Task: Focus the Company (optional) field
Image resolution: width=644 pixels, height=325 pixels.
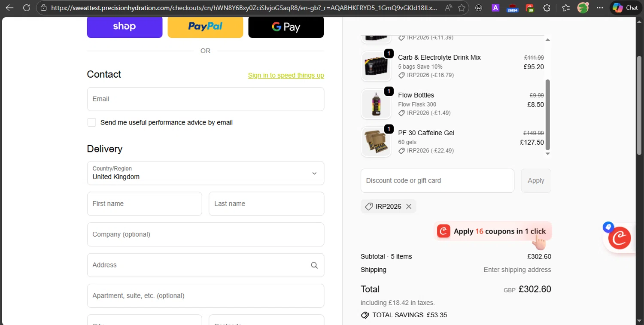Action: (206, 234)
